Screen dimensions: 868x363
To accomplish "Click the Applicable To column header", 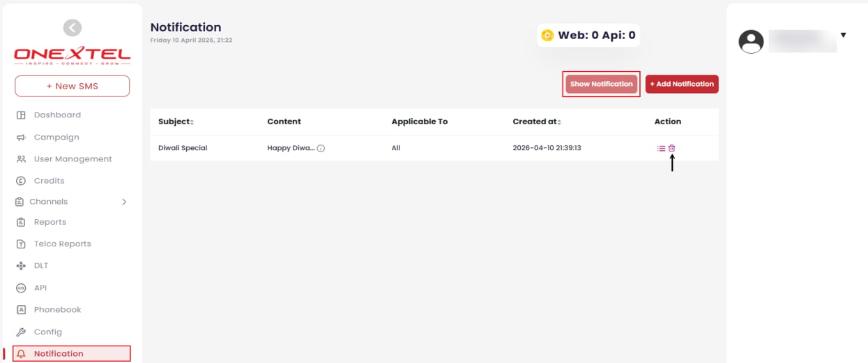I will 420,121.
